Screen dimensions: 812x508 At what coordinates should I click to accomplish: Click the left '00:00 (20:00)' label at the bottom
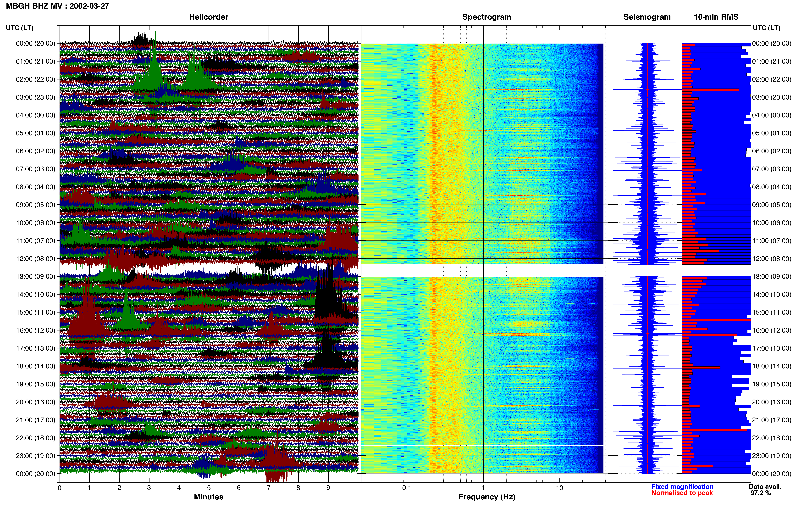point(36,474)
